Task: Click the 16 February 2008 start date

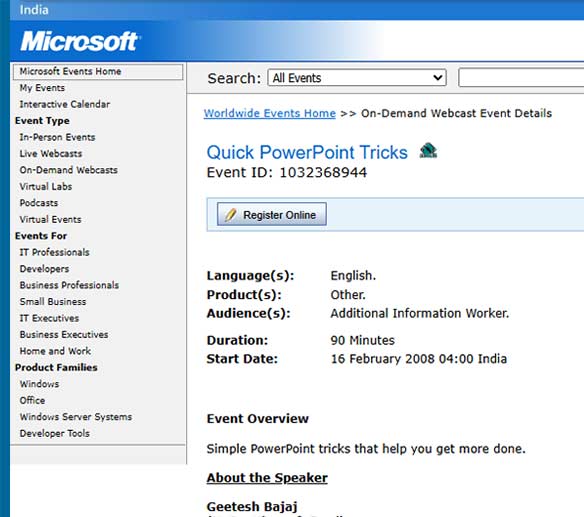Action: coord(419,359)
